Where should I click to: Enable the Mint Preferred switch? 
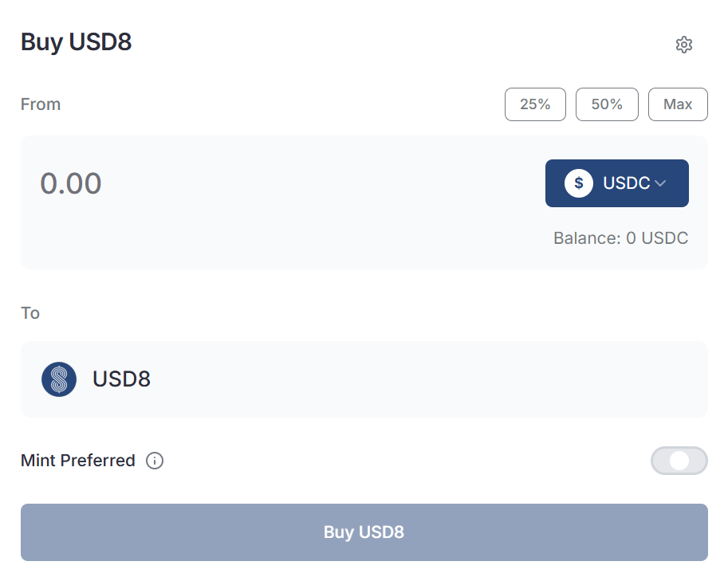pyautogui.click(x=679, y=461)
